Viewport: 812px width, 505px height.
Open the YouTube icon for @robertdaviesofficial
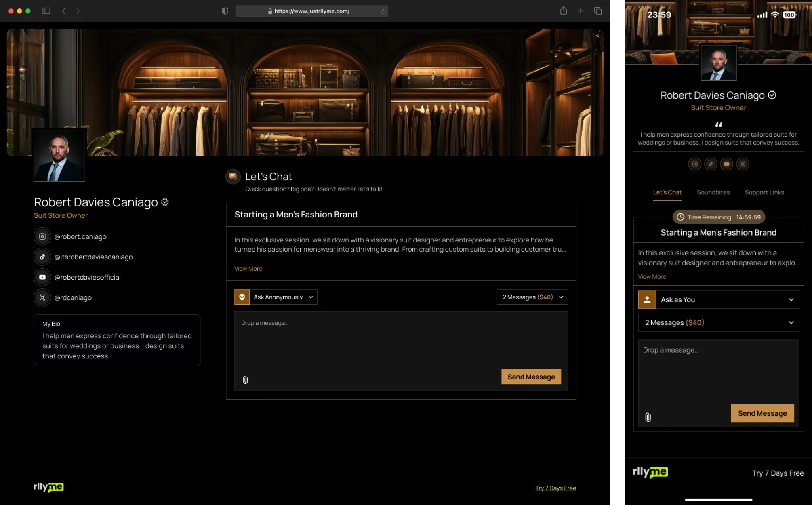[42, 277]
